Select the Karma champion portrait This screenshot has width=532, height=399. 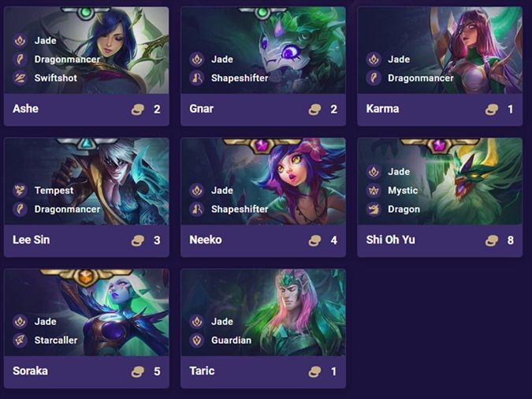click(440, 50)
